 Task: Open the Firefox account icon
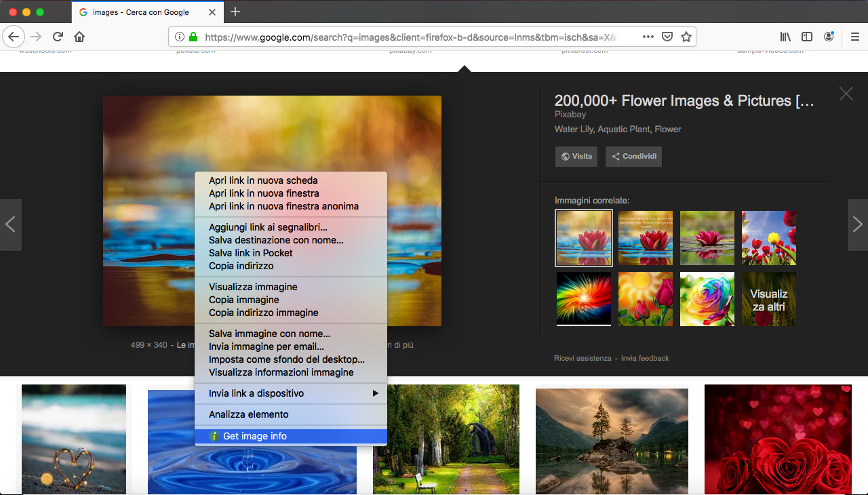(829, 37)
